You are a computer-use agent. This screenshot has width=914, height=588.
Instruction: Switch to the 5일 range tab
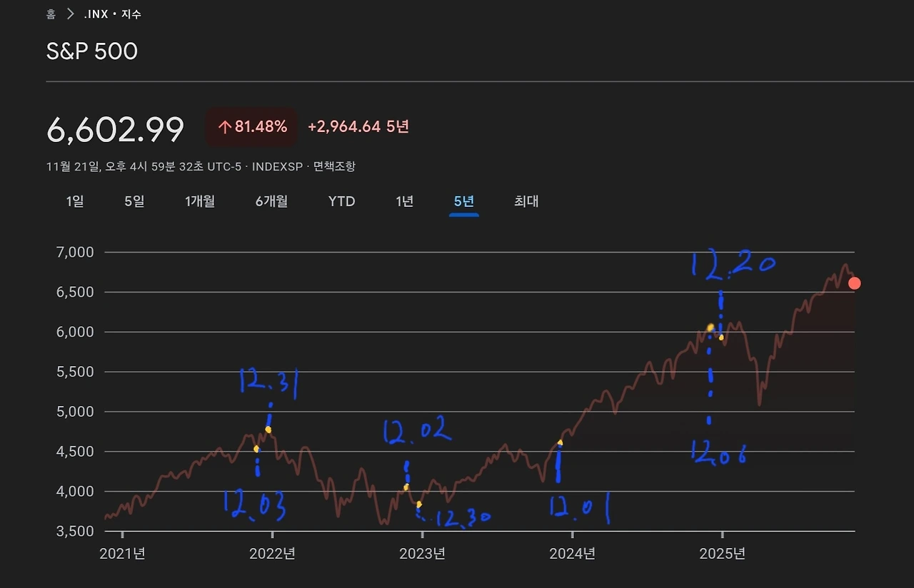tap(134, 201)
